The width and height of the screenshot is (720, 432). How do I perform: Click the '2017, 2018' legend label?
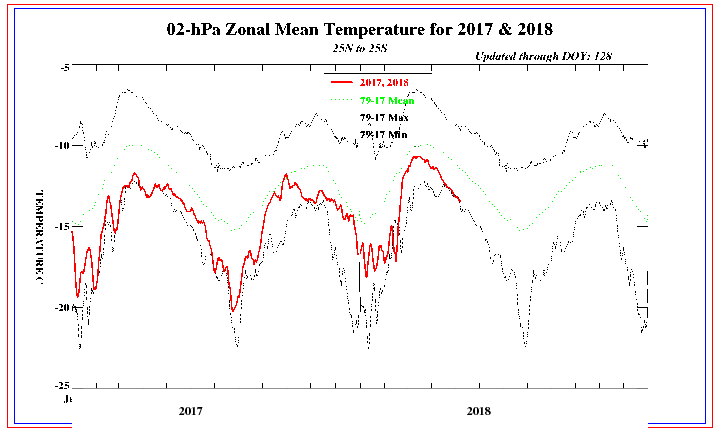point(384,83)
